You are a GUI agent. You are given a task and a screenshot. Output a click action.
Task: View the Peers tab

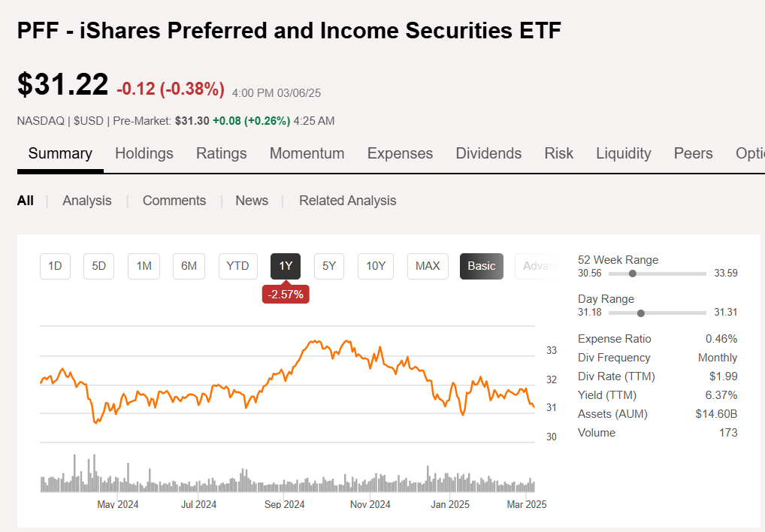point(693,153)
